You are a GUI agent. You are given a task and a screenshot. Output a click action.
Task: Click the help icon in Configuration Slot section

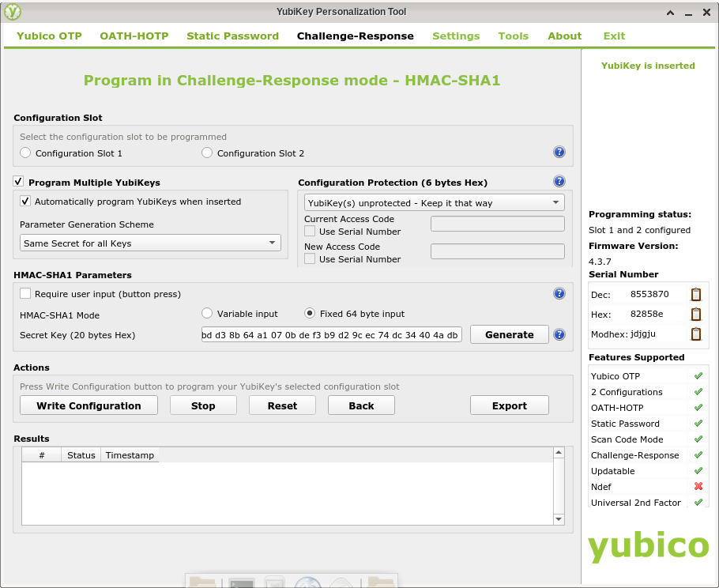coord(559,153)
